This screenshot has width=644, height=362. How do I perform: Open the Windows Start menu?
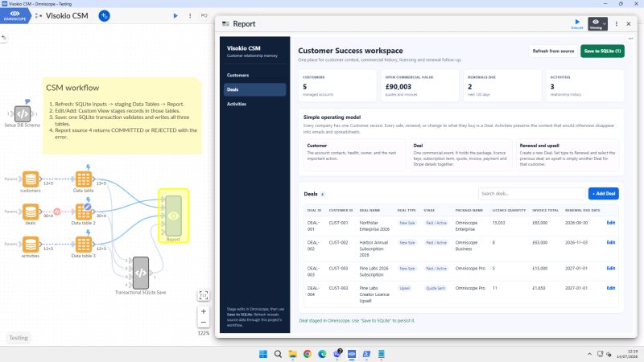tap(263, 354)
